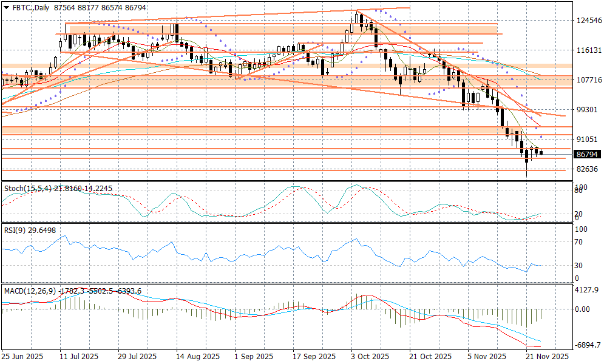Click the 17 Sep 2025 date label
This screenshot has width=607, height=364.
tap(314, 357)
